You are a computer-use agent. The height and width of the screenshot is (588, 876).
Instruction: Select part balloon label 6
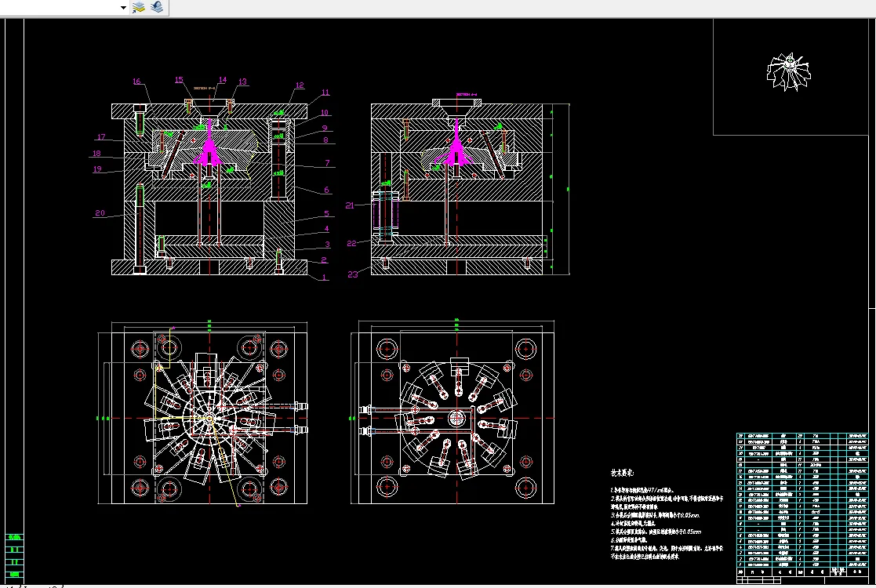[327, 190]
